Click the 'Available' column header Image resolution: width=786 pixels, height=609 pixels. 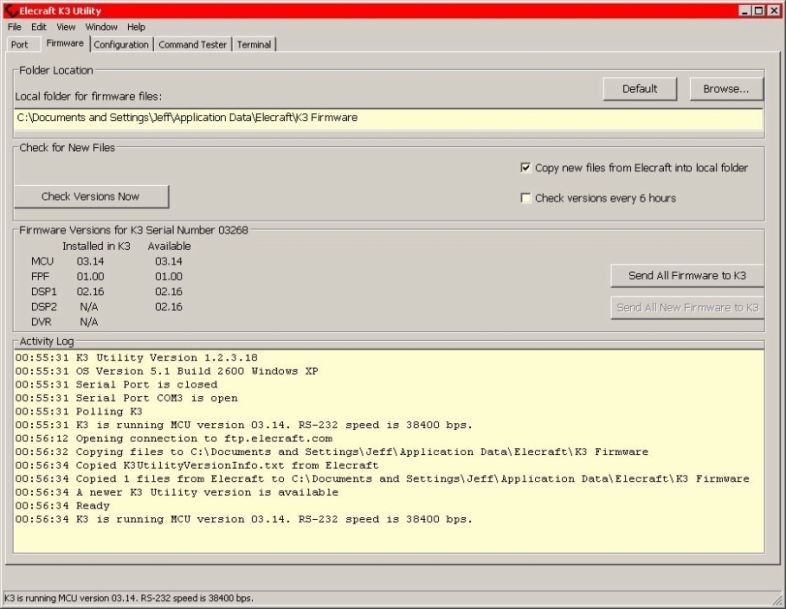169,246
